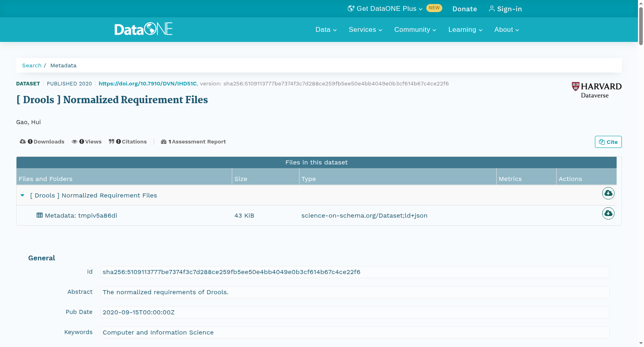Download the tmpiv5a86di metadata file
Viewport: 644px width, 347px height.
(608, 213)
